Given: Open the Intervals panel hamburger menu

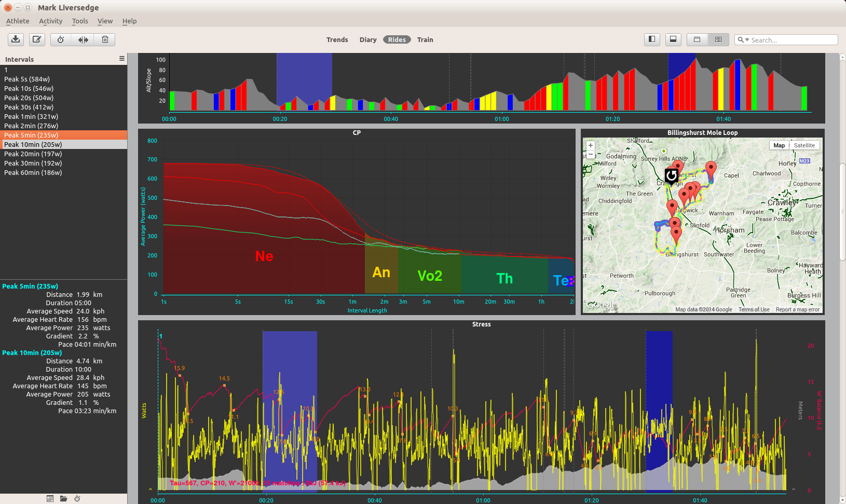Looking at the screenshot, I should click(x=122, y=59).
